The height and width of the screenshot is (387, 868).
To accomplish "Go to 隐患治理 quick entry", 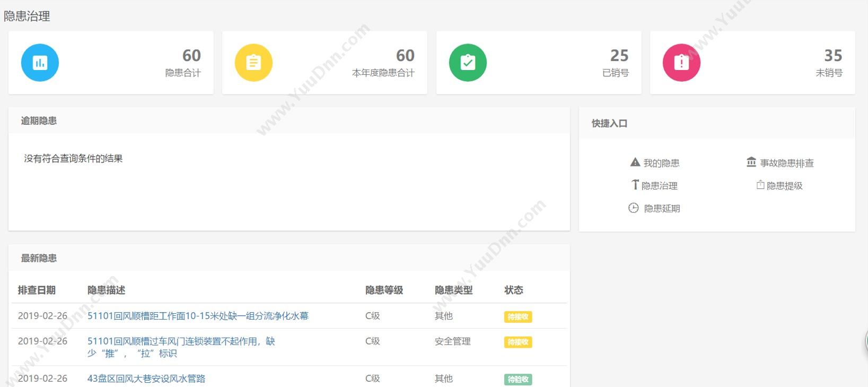I will point(660,186).
